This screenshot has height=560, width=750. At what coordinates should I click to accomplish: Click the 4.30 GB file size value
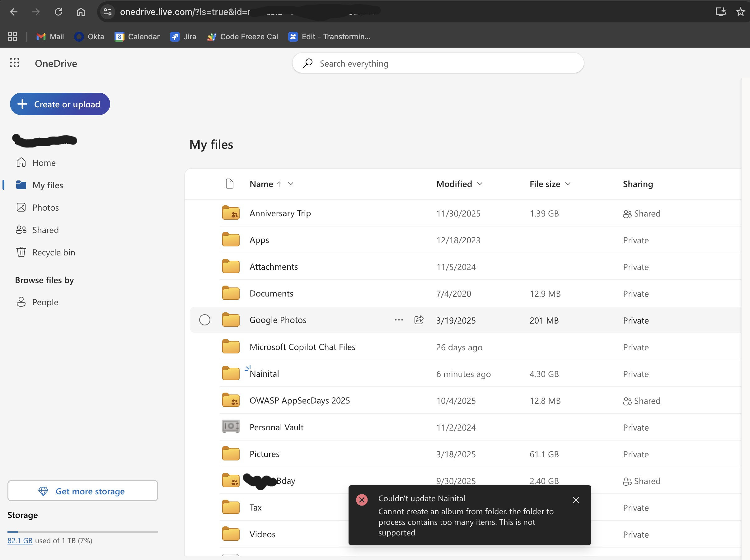(x=544, y=374)
